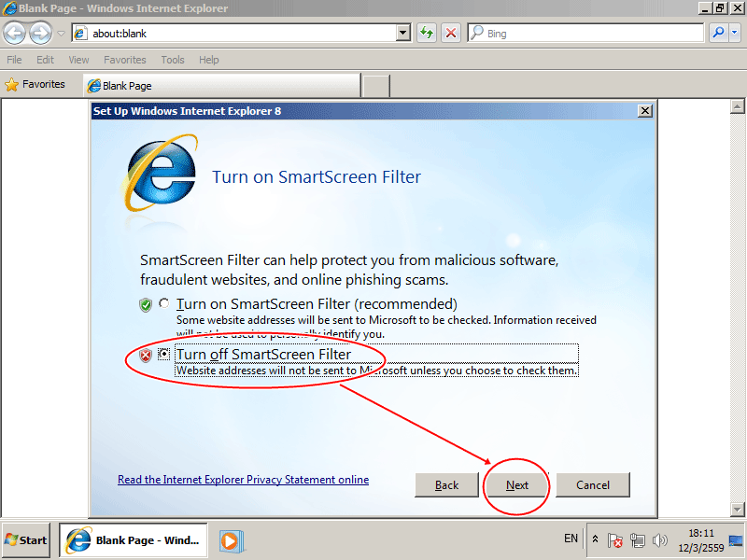Click the Blank Page taskbar button

(x=133, y=540)
